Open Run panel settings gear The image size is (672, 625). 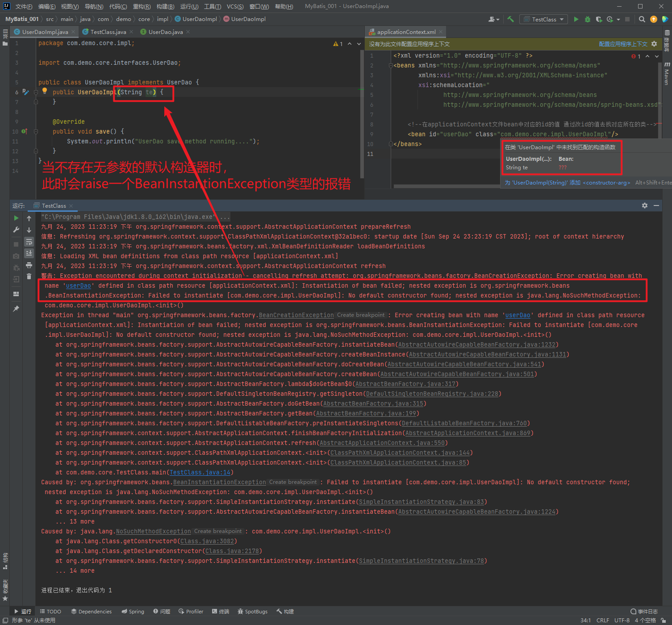click(645, 206)
